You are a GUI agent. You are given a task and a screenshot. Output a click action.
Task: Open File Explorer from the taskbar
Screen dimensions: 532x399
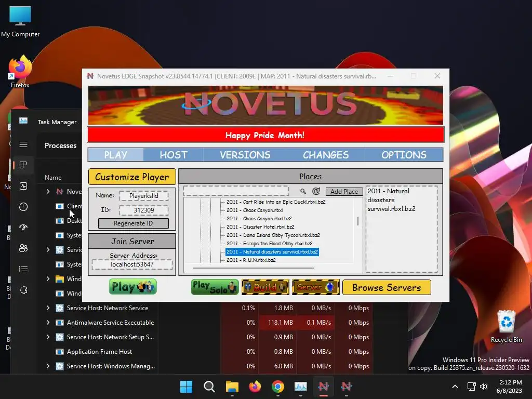click(x=232, y=387)
